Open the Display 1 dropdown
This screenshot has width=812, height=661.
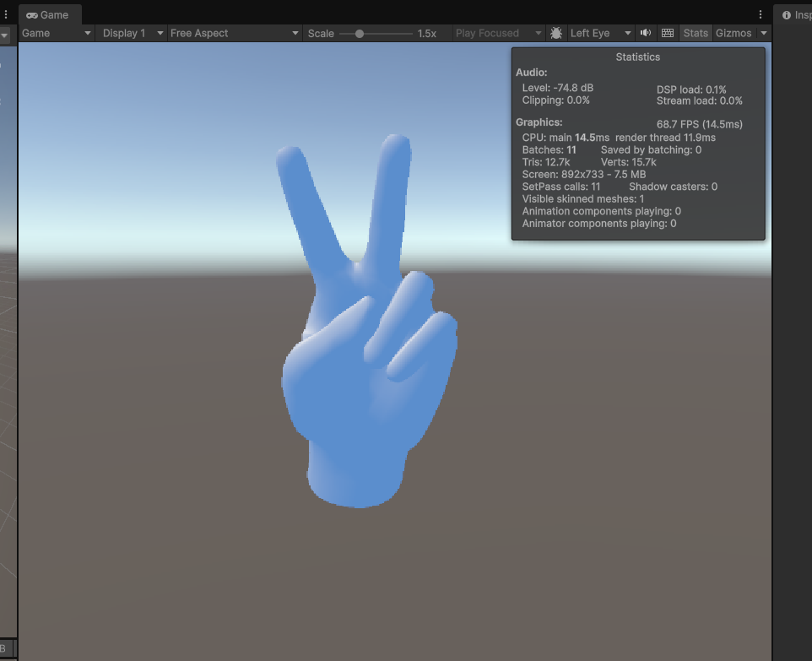(x=133, y=33)
